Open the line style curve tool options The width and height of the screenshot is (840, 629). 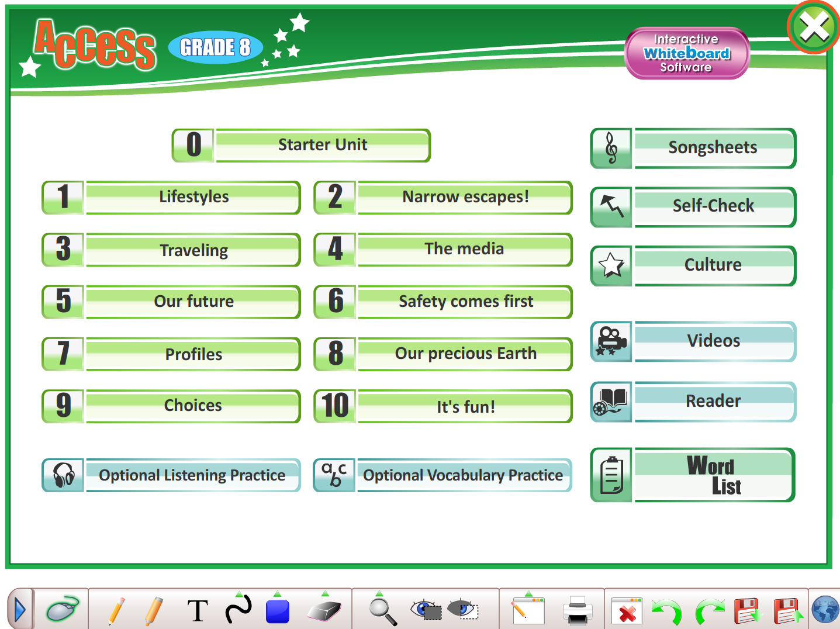coord(238,609)
